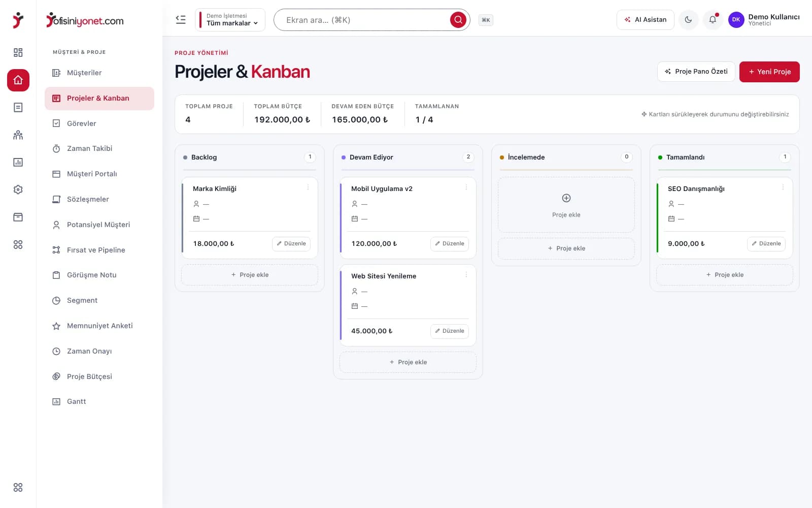
Task: Click the plus circle icon in İncelemede column
Action: 566,198
